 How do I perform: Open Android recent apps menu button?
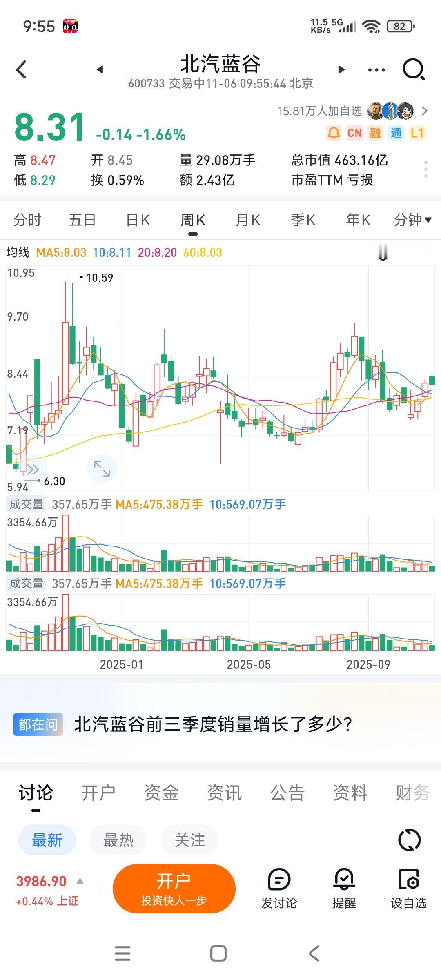pos(122,953)
